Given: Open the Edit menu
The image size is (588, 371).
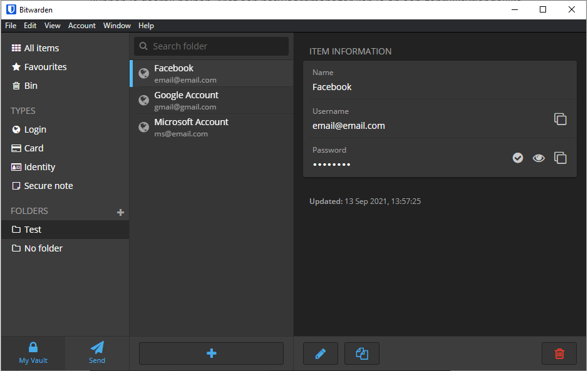Looking at the screenshot, I should (x=30, y=26).
